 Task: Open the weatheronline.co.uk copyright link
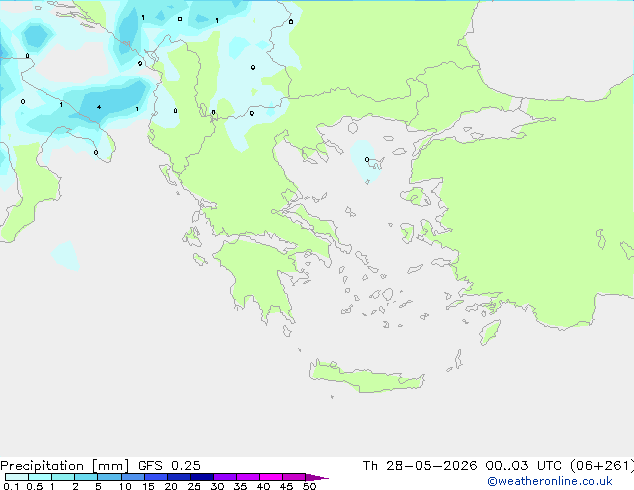pyautogui.click(x=550, y=481)
